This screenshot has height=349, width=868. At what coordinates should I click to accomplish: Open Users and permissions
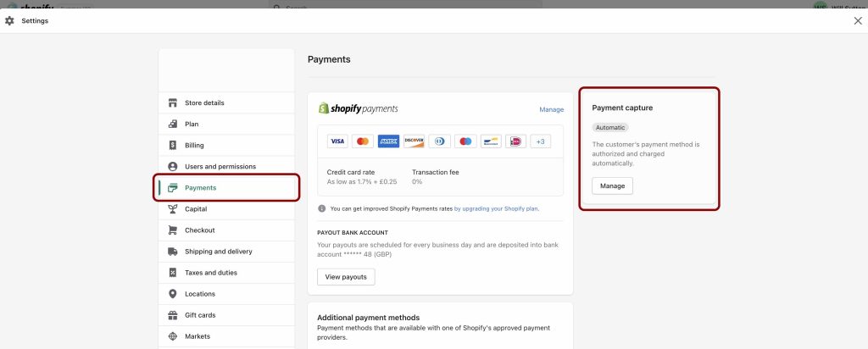(226, 167)
